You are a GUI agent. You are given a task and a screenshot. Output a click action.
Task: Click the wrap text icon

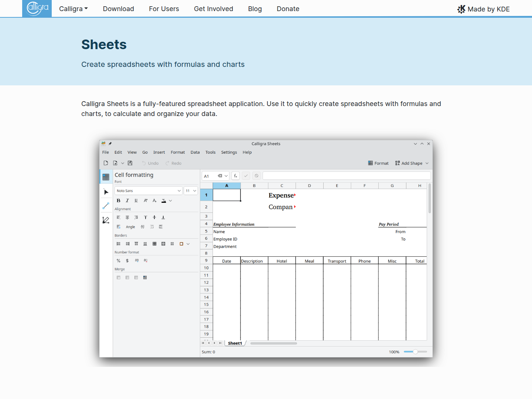tap(119, 227)
